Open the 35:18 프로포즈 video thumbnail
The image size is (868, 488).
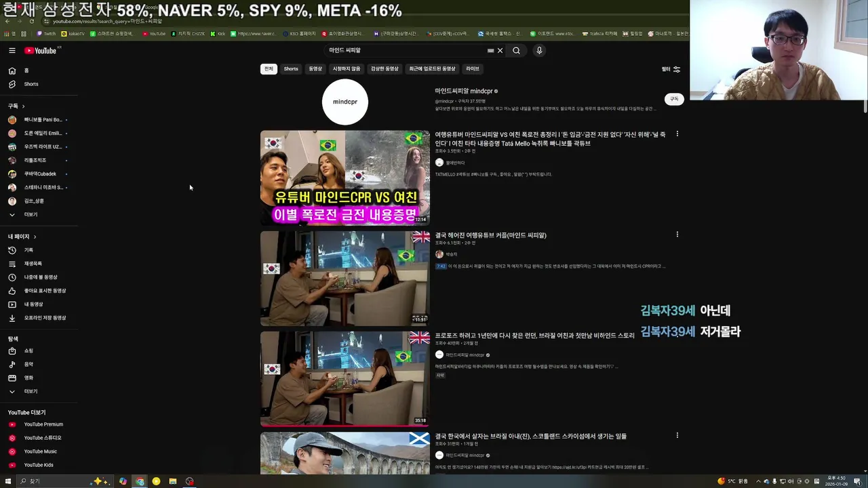point(345,379)
